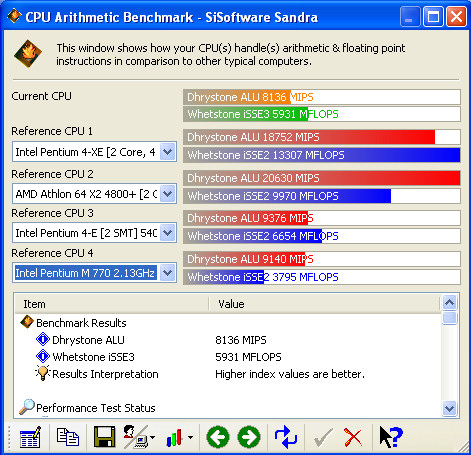Close the CPU Arithmetic Benchmark window

[456, 16]
